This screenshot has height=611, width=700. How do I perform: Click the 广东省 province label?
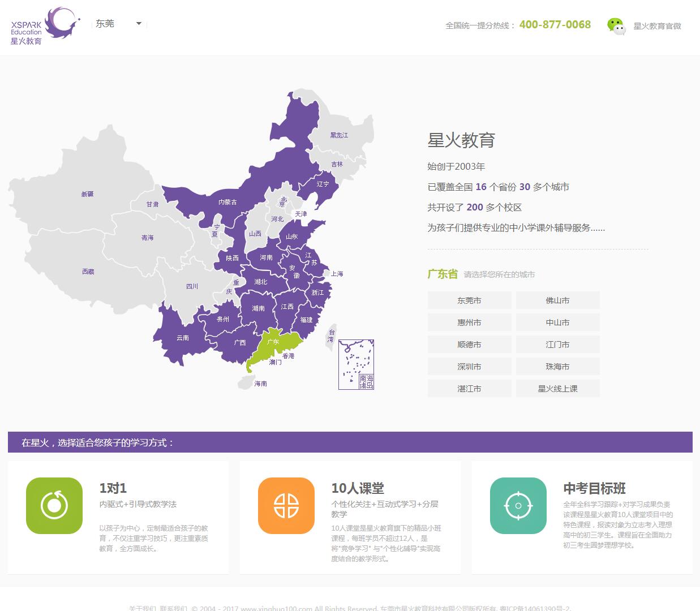click(x=442, y=274)
